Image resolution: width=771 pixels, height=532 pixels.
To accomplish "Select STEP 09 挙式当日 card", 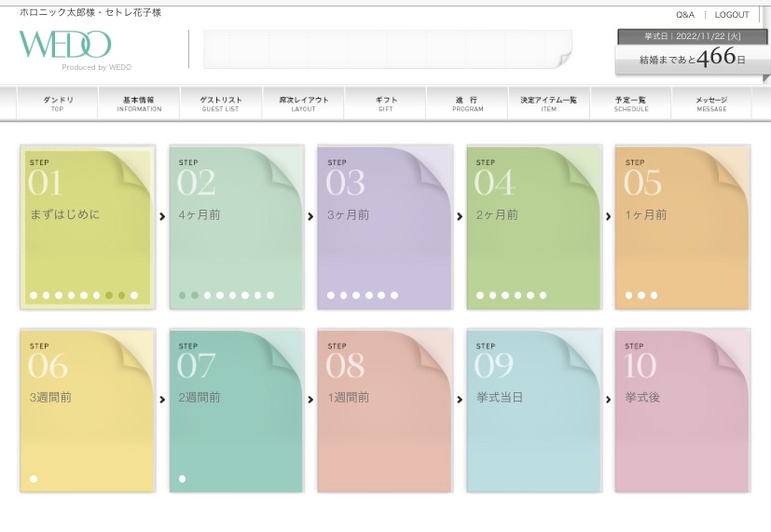I will click(x=533, y=410).
